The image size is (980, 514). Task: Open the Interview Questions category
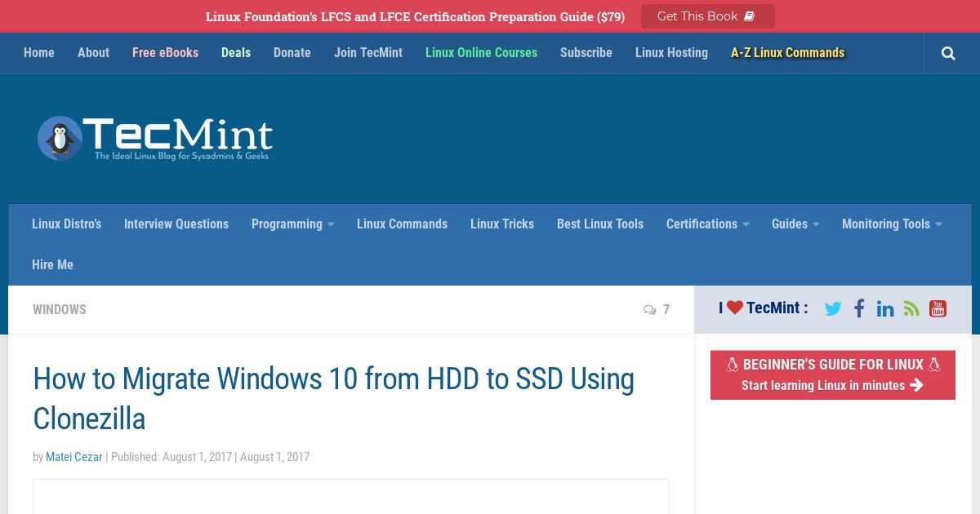pyautogui.click(x=176, y=224)
